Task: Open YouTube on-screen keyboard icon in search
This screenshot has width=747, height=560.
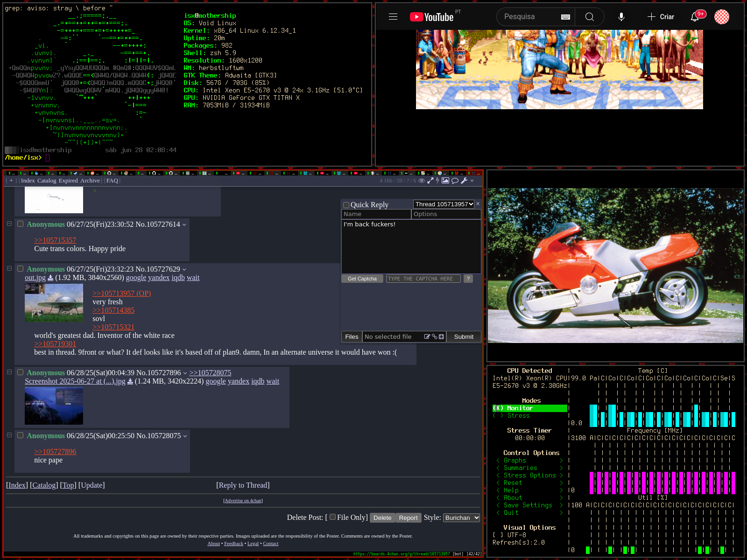Action: click(x=565, y=17)
